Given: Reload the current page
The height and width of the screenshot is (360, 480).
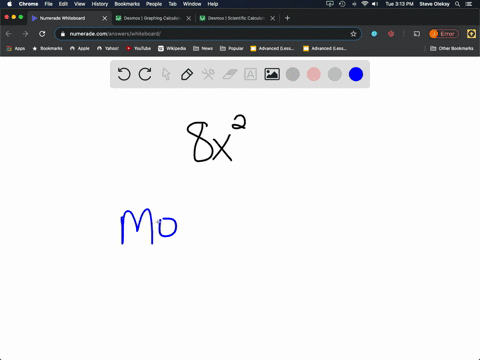Looking at the screenshot, I should coord(42,34).
